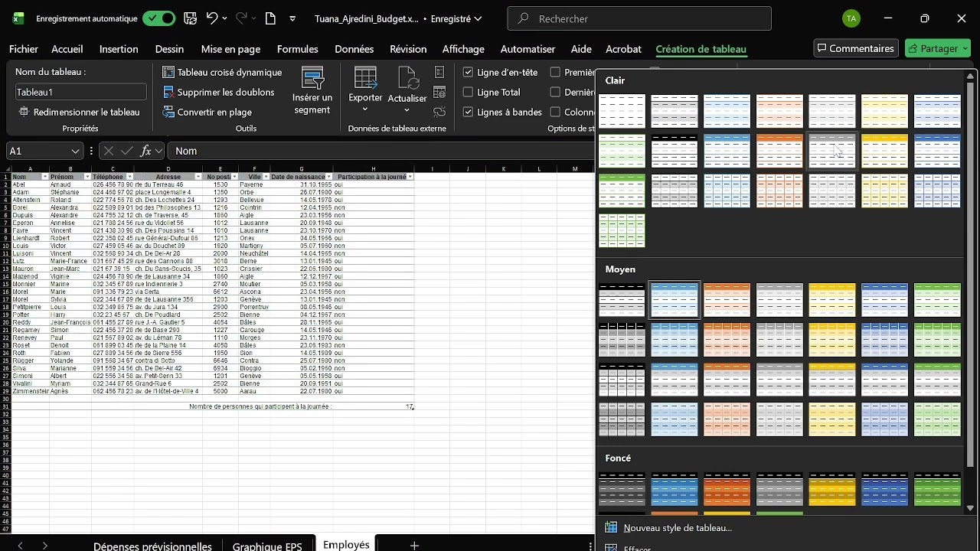Open the Fichier menu
Image resolution: width=980 pixels, height=551 pixels.
(x=24, y=49)
